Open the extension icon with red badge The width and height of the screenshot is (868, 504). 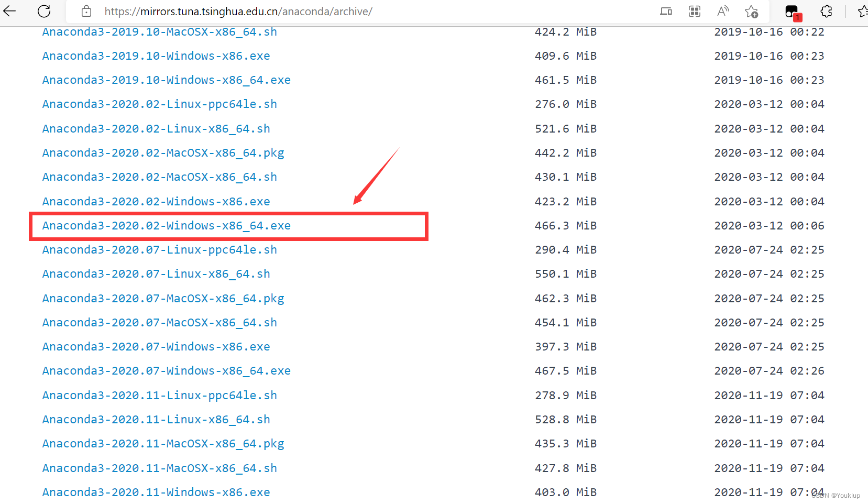[793, 12]
